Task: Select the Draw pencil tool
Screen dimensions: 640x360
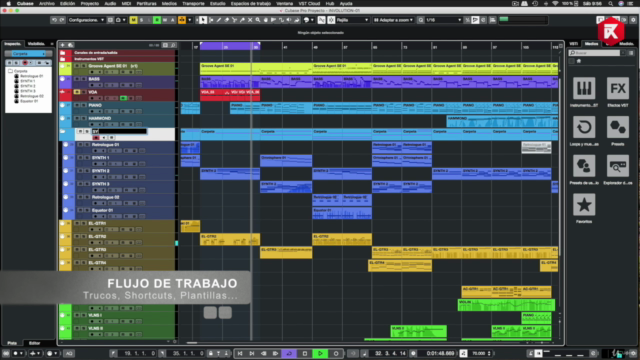Action: point(219,20)
